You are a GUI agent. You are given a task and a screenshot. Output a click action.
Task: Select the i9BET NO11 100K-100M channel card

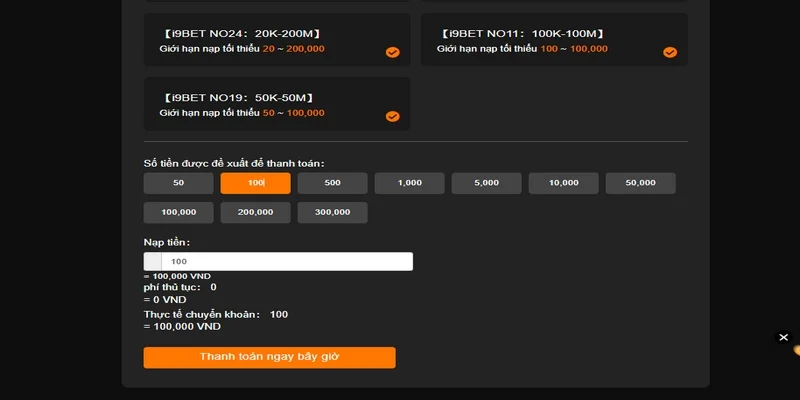pos(554,40)
